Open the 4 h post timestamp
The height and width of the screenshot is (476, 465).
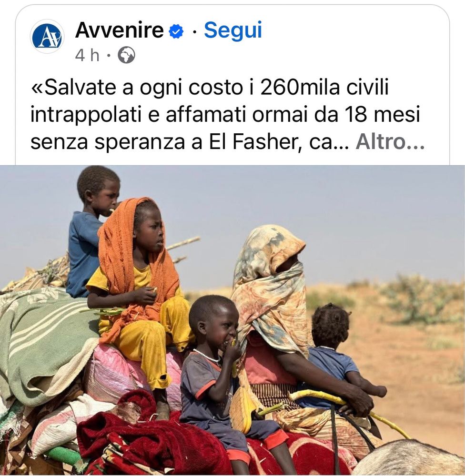87,56
